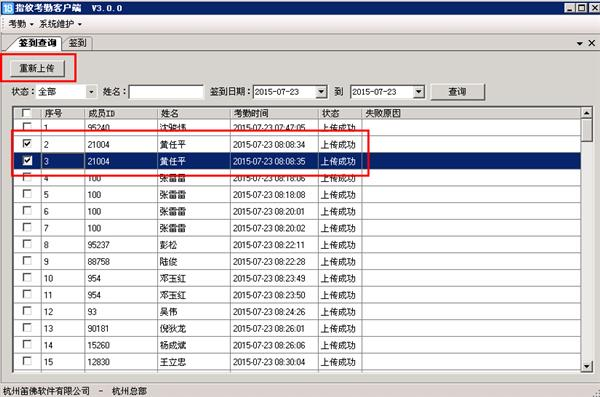The height and width of the screenshot is (397, 600).
Task: Uncheck the checkbox for row 2
Action: click(x=27, y=144)
